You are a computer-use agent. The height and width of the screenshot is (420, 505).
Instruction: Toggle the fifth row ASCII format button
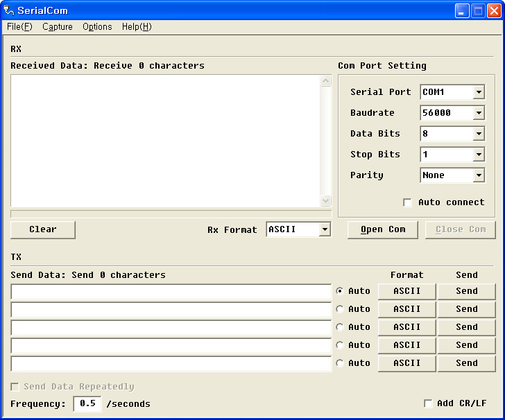pyautogui.click(x=406, y=363)
